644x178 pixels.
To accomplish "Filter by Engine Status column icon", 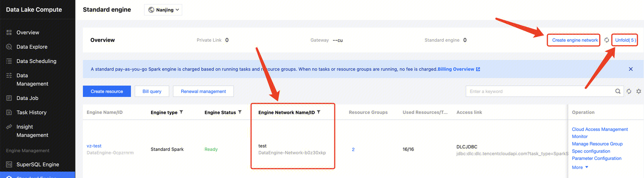I will (240, 112).
